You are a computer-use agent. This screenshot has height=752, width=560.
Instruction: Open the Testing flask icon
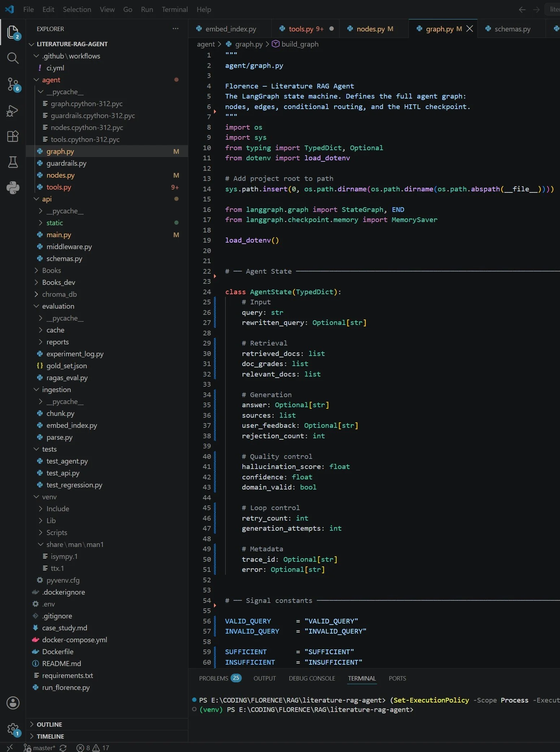tap(13, 162)
